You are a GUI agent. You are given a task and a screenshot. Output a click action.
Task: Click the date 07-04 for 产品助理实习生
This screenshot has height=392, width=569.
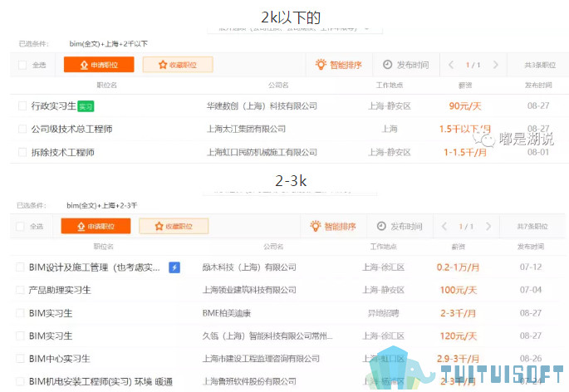click(x=531, y=290)
